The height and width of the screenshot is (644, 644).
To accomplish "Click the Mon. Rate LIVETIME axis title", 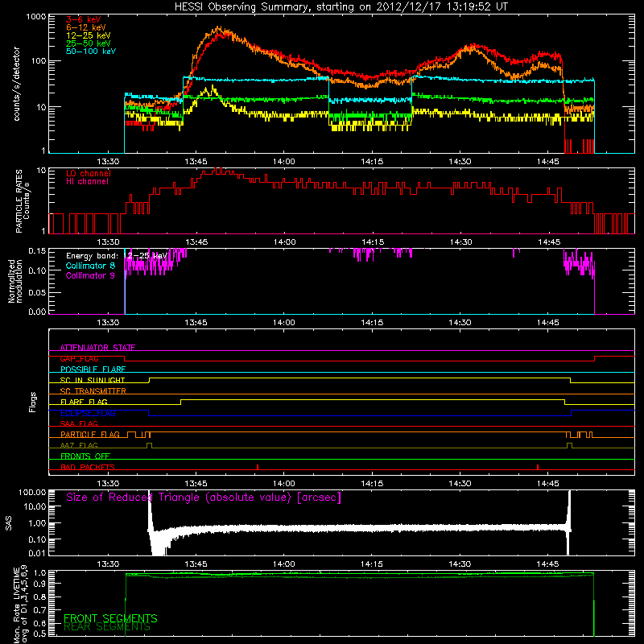I will (21, 605).
